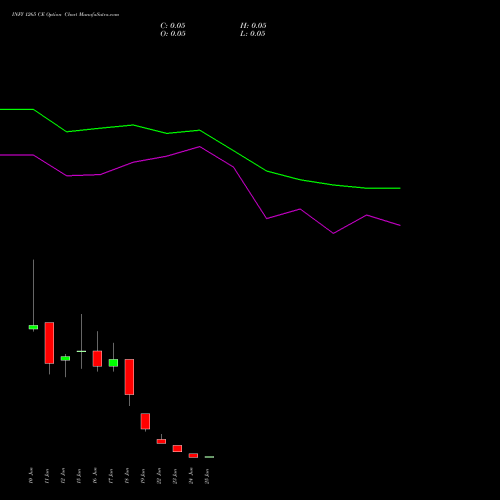Click the '24 Jun' date axis label

191,476
